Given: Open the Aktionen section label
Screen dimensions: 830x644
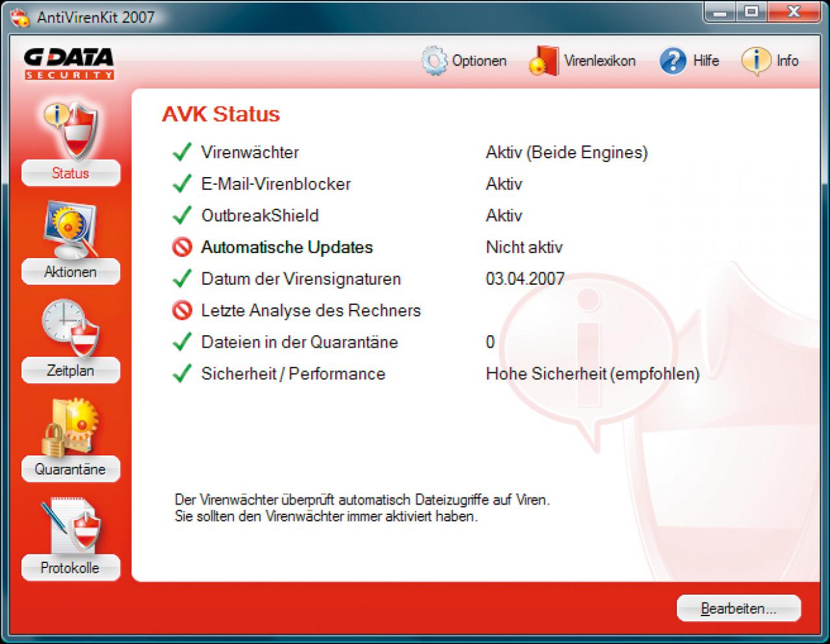Looking at the screenshot, I should (71, 272).
